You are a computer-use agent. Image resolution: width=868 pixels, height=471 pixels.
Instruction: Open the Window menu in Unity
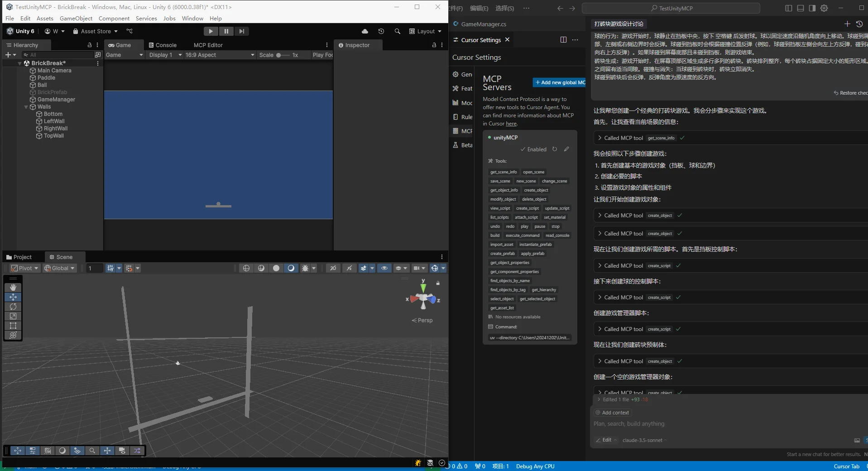point(192,19)
